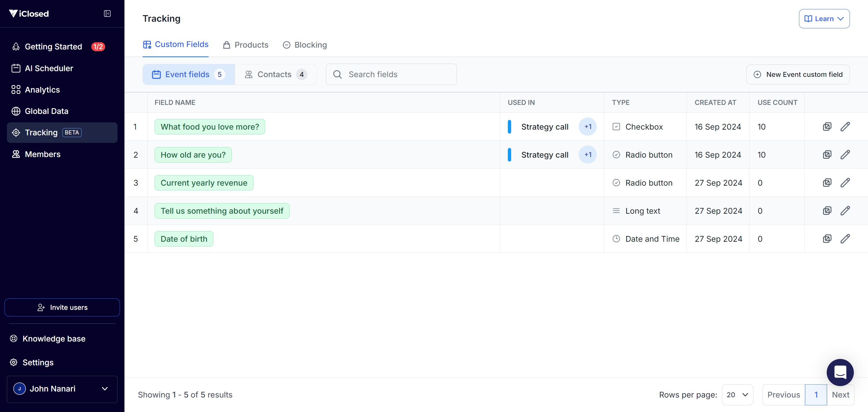The width and height of the screenshot is (868, 412).
Task: Select the Event fields toggle
Action: pyautogui.click(x=188, y=74)
